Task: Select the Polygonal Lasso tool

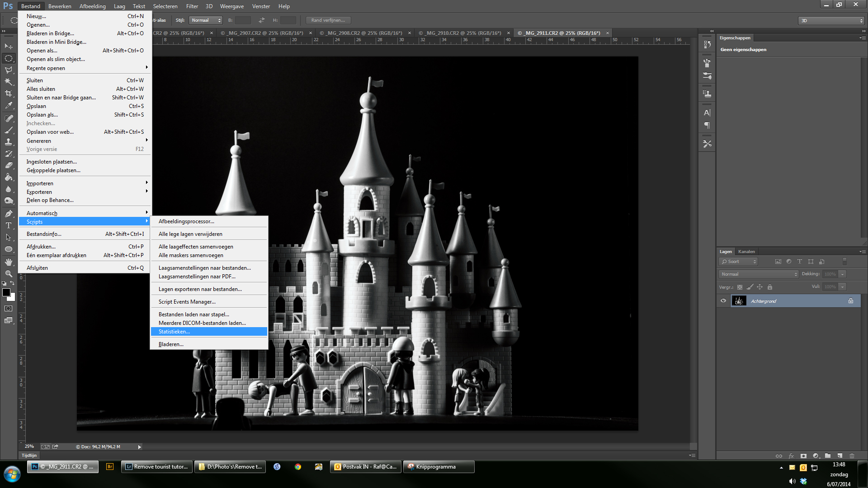Action: coord(9,70)
